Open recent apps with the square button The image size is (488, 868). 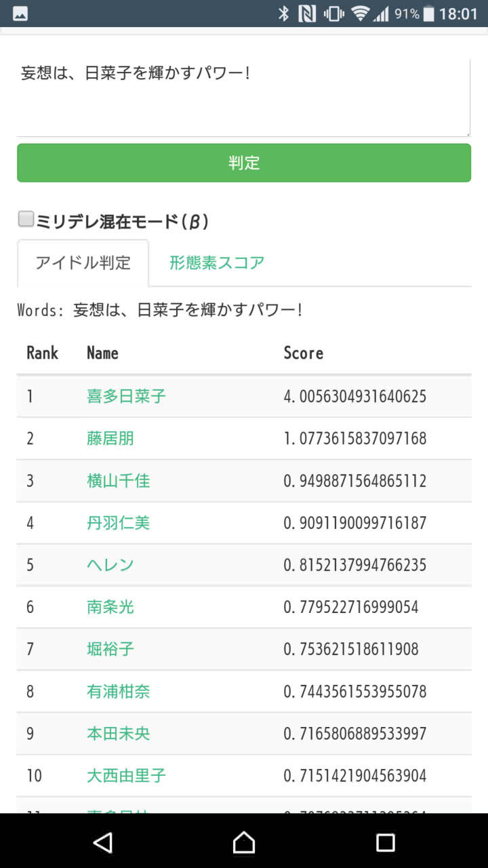384,843
